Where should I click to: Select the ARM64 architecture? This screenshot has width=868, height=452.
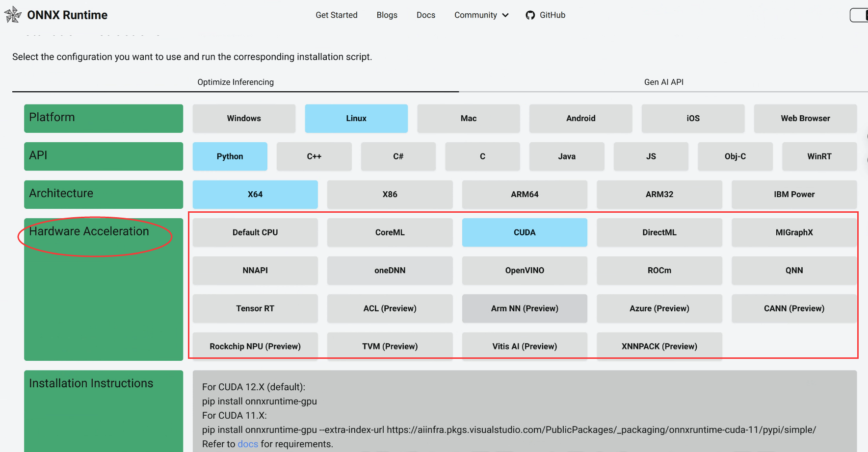[525, 194]
